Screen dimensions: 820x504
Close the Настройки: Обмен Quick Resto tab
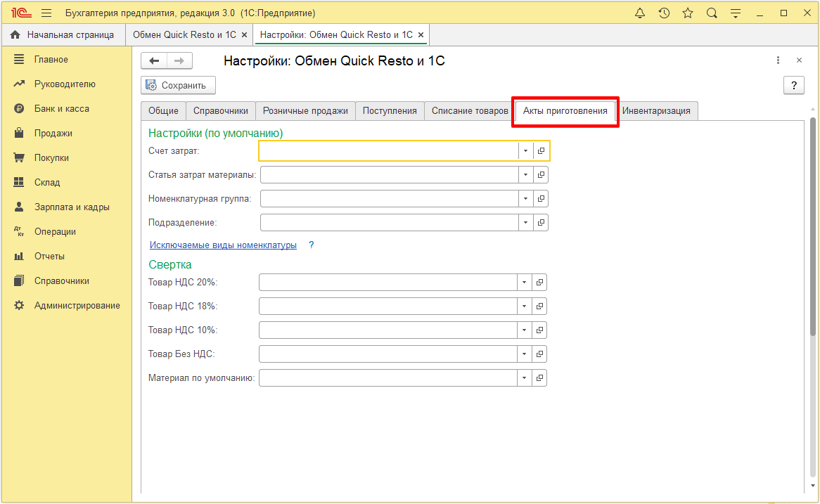421,35
